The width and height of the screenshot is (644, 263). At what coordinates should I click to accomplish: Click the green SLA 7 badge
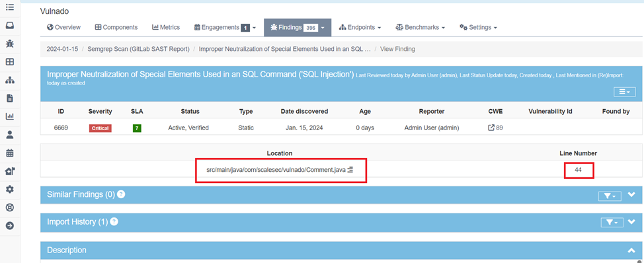[137, 128]
